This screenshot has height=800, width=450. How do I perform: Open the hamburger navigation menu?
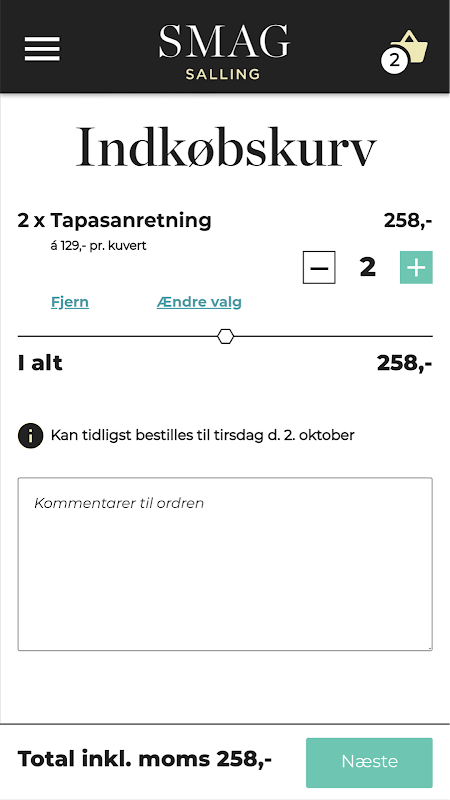(x=42, y=49)
